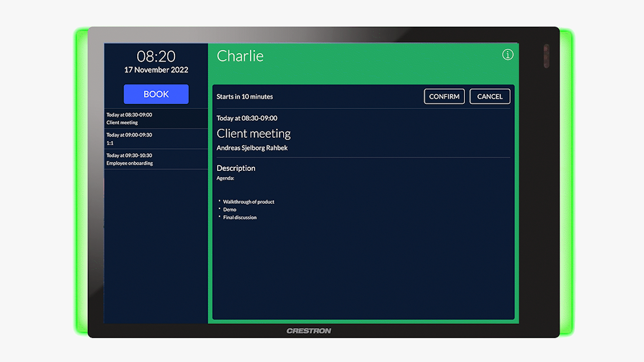Click the 17 November 2022 date
644x362 pixels.
tap(156, 70)
